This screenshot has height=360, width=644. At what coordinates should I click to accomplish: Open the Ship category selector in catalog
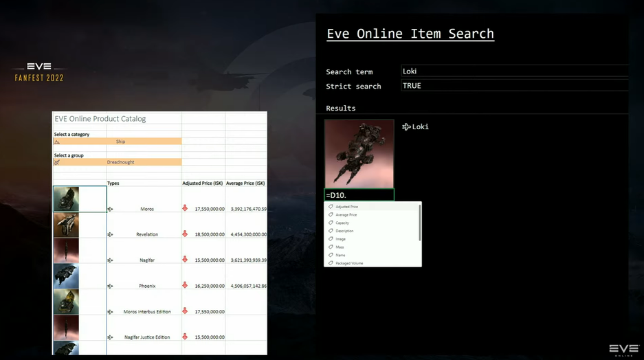(118, 142)
